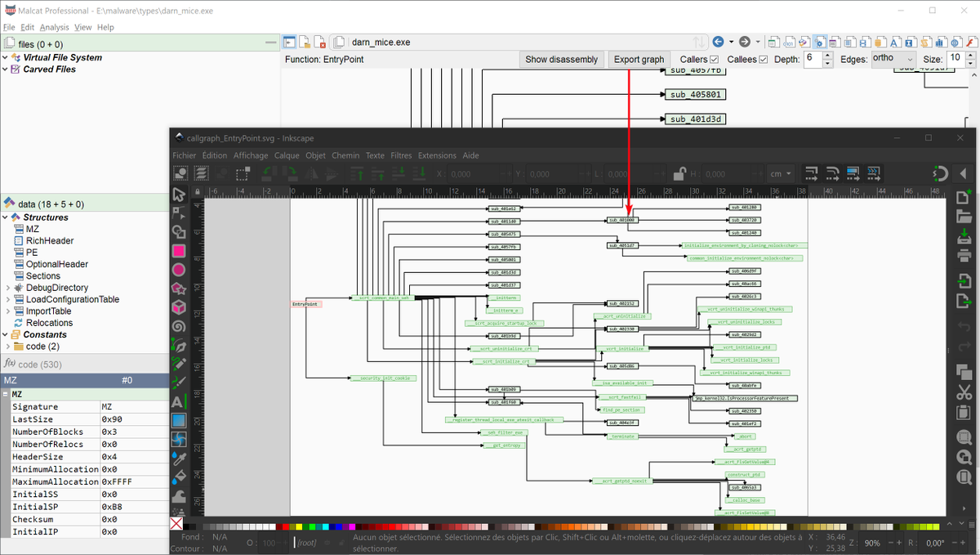Click the Inkscape zoom 90% field
Image resolution: width=980 pixels, height=555 pixels.
pos(872,543)
